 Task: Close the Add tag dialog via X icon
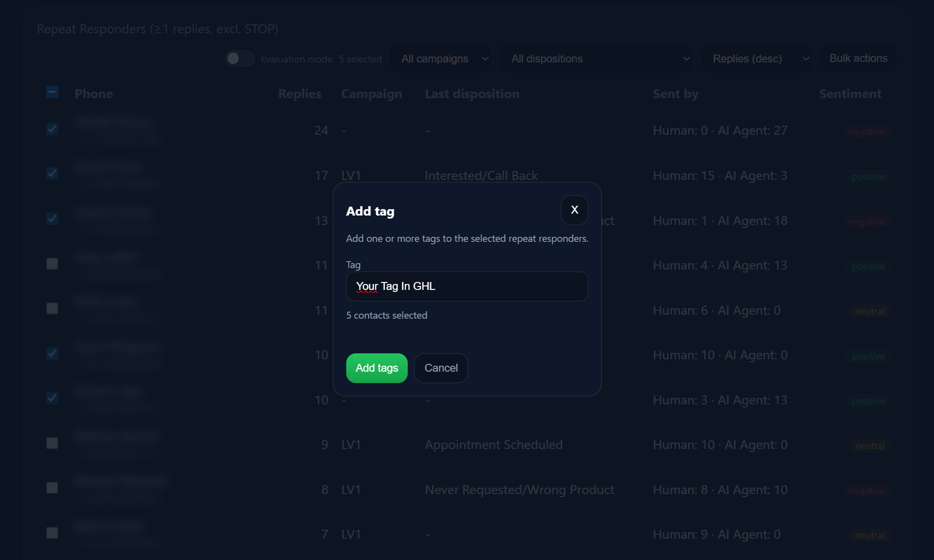click(x=574, y=210)
